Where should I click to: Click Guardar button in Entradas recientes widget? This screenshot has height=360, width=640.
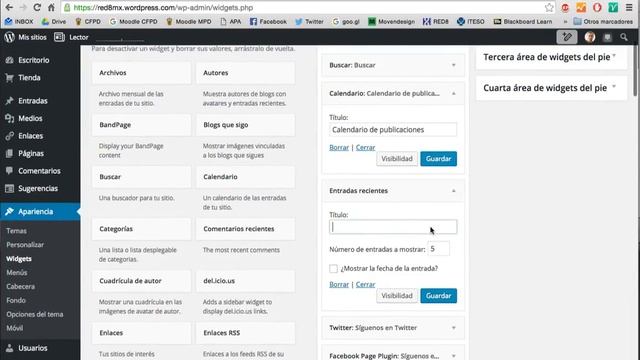point(439,296)
